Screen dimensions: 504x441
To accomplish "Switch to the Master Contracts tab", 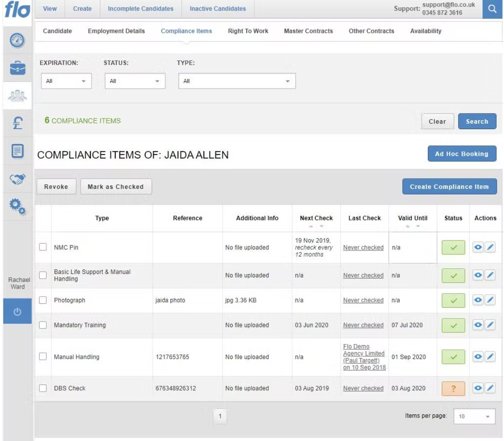I will pos(309,31).
